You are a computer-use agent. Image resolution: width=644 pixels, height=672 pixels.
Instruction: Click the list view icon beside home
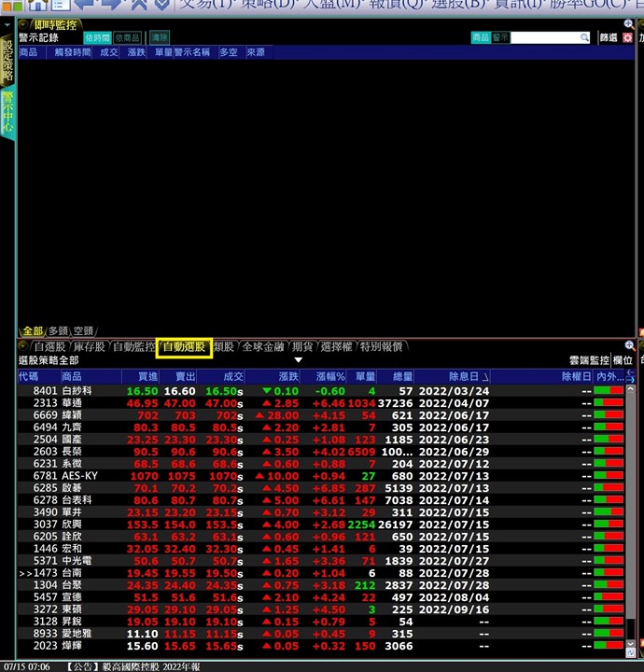click(x=61, y=6)
